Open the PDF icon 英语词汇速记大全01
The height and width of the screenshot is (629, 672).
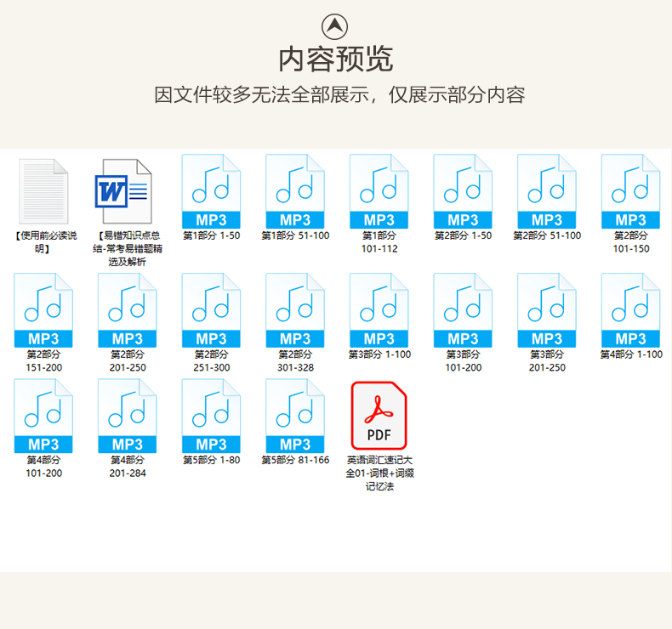[379, 416]
